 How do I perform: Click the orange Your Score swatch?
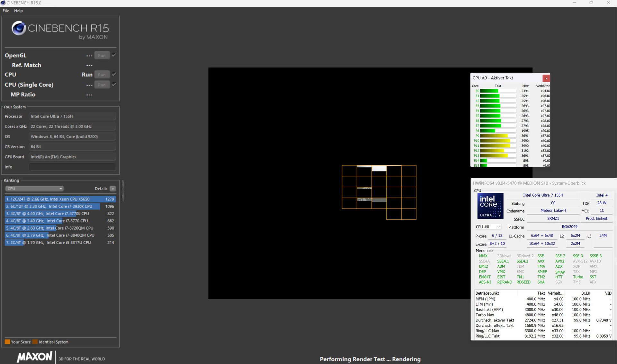point(7,342)
